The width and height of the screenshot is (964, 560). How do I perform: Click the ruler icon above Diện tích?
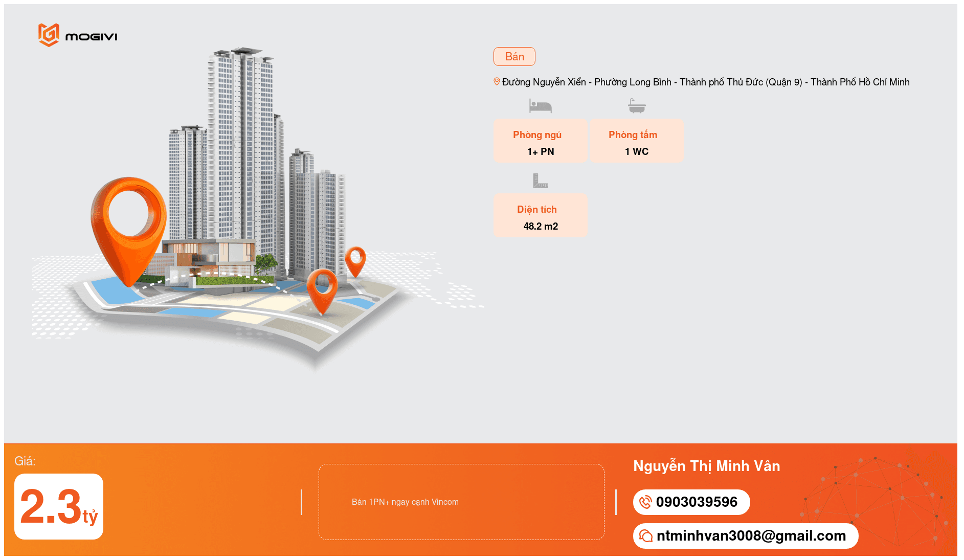coord(540,181)
